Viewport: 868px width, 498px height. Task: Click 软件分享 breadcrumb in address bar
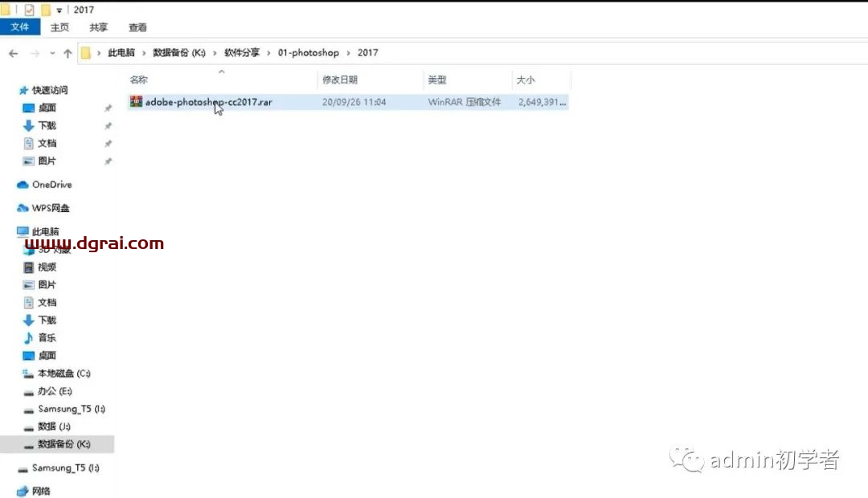coord(241,52)
